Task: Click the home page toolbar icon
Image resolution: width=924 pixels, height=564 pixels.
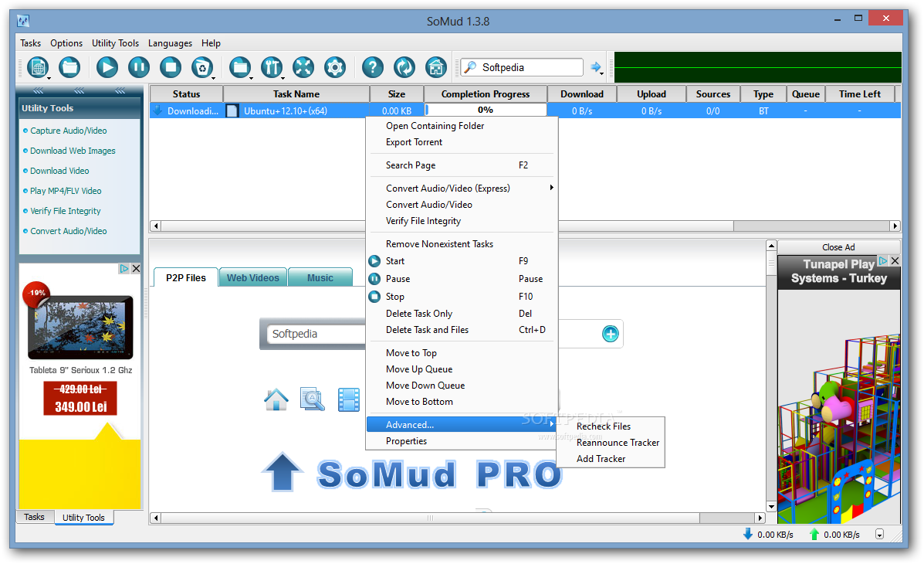Action: pos(436,67)
